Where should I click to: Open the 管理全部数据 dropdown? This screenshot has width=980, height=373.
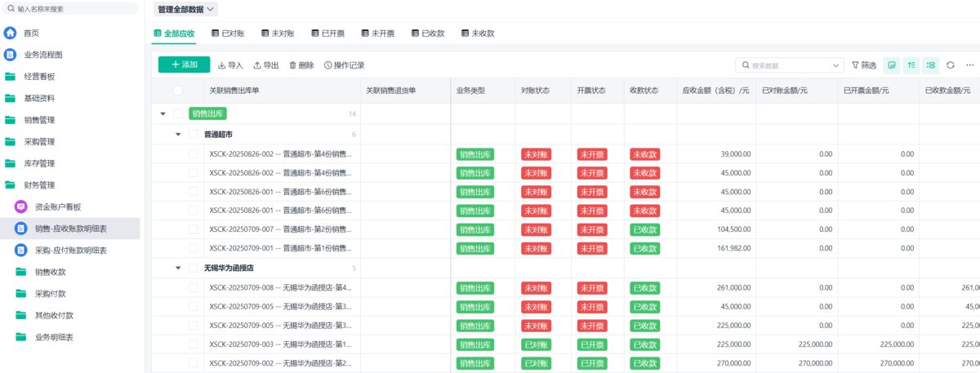click(x=186, y=10)
